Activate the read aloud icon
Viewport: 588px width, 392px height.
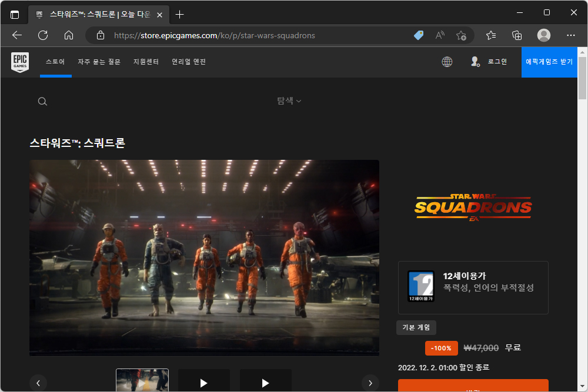click(x=440, y=36)
